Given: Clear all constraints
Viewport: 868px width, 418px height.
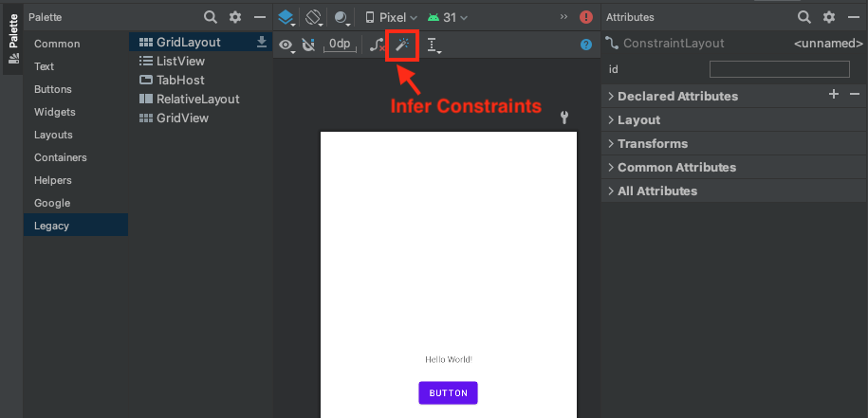Looking at the screenshot, I should tap(377, 45).
